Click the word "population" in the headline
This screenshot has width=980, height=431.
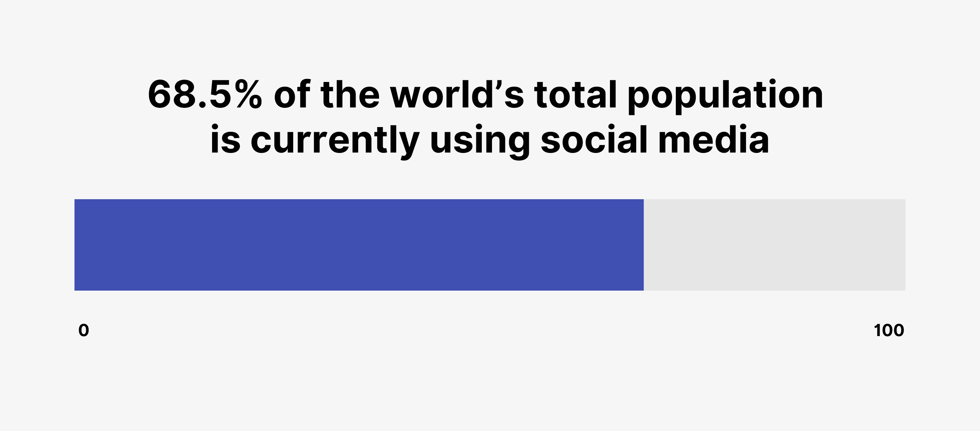click(725, 96)
